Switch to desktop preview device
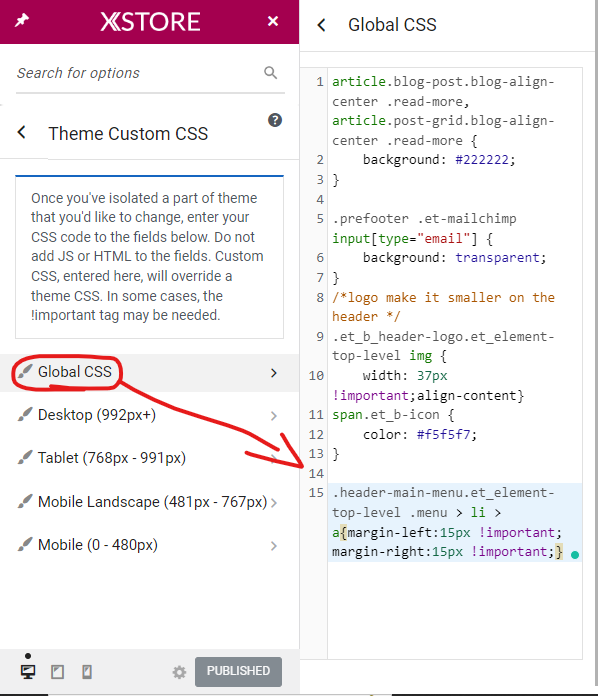 [28, 672]
